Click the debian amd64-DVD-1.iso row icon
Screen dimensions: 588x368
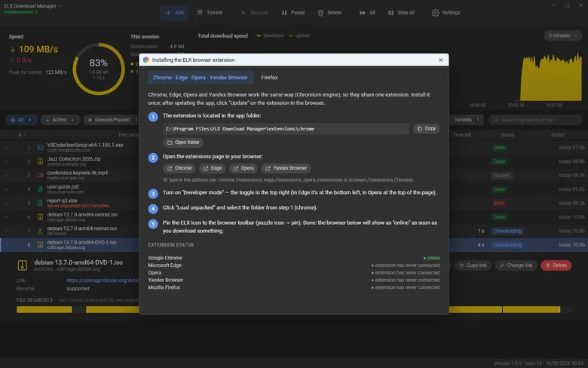[x=40, y=244]
